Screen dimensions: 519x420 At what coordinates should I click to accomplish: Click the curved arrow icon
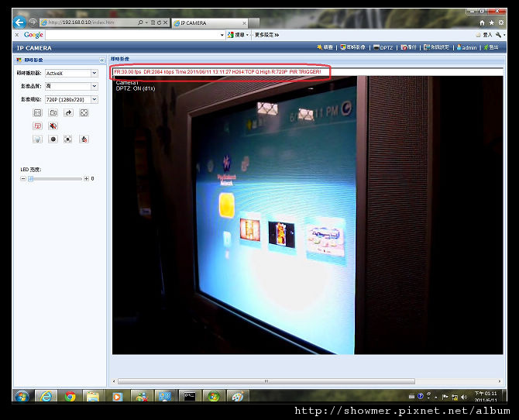pyautogui.click(x=68, y=113)
